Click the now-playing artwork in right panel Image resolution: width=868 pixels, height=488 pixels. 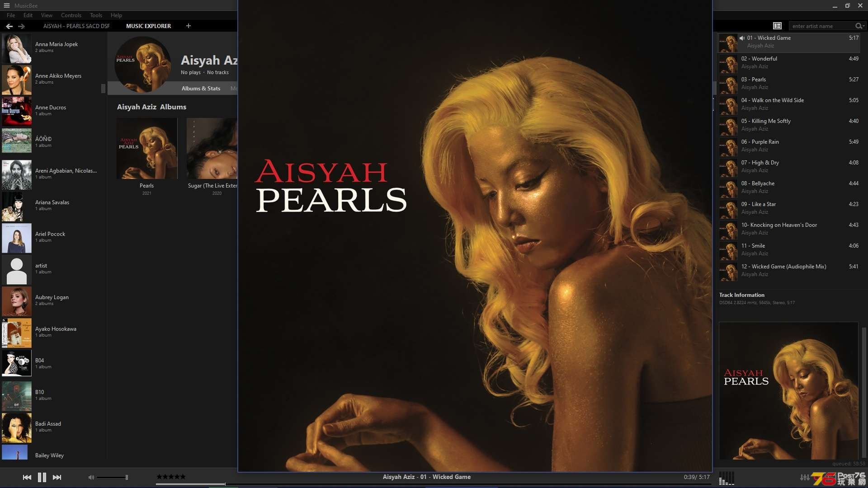coord(788,391)
